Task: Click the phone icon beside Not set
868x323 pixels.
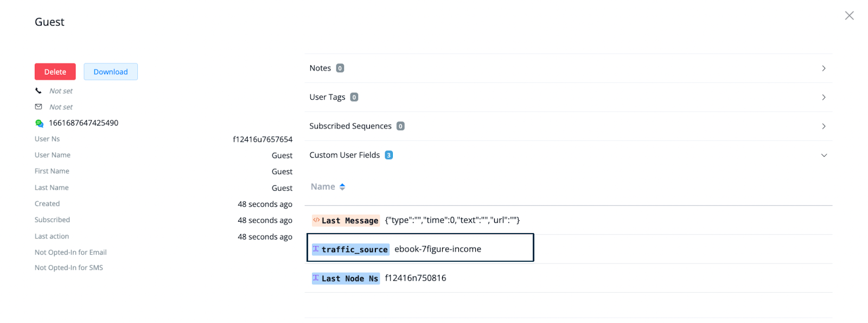Action: 39,91
